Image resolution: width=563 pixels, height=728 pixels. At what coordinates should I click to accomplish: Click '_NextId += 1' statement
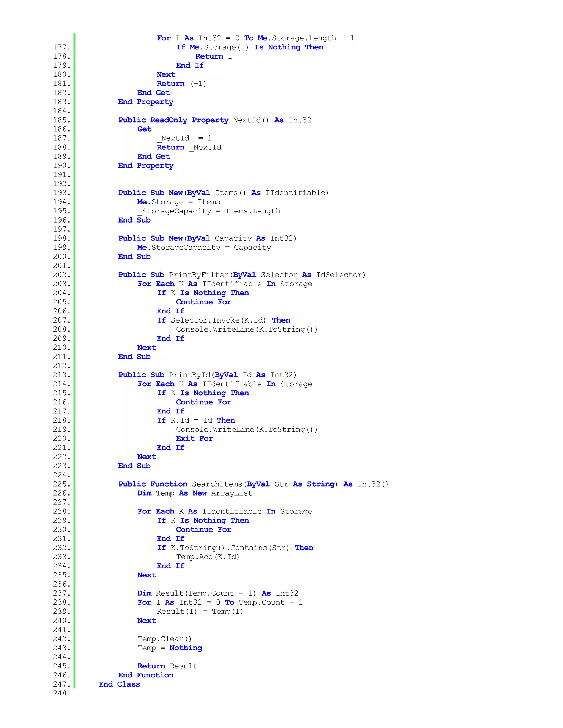click(x=184, y=138)
